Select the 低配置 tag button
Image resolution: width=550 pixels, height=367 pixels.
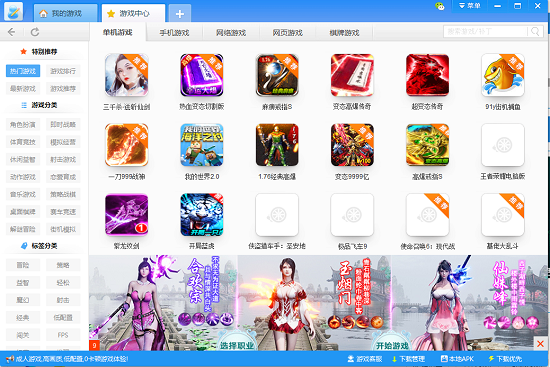(63, 318)
